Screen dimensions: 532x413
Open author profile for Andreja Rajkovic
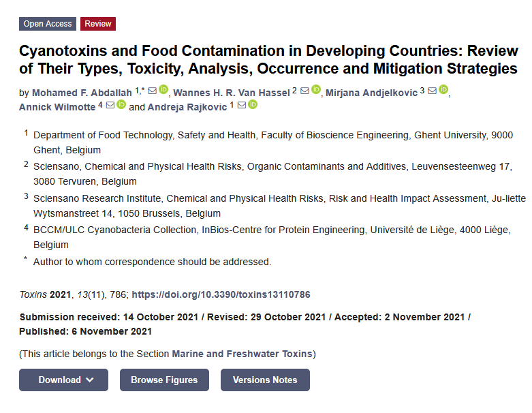click(x=187, y=107)
